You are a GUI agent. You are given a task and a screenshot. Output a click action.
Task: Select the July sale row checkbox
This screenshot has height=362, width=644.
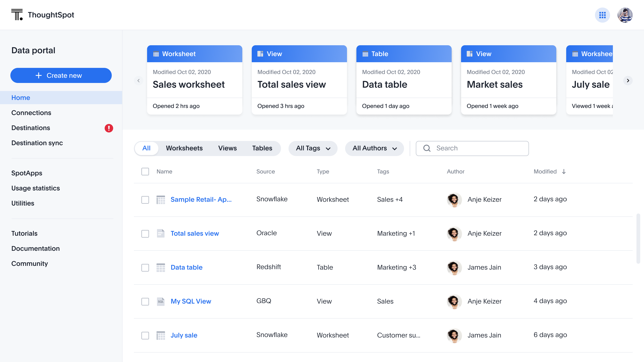coord(145,336)
